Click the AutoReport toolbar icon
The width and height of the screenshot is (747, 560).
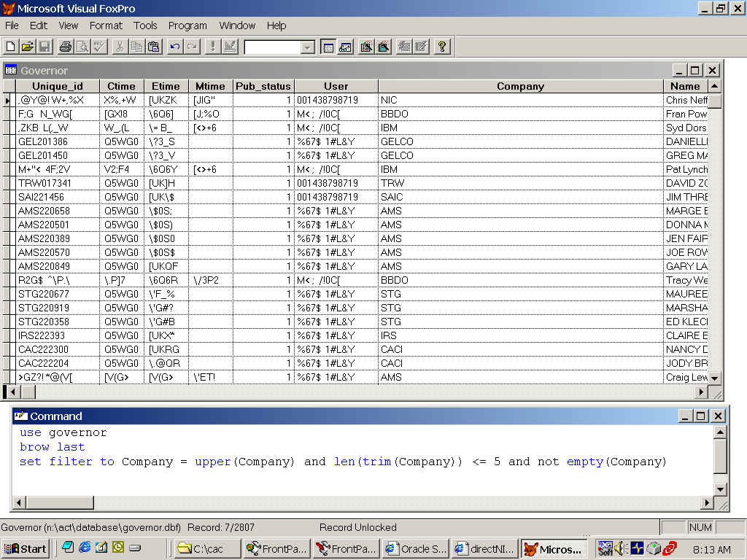421,47
